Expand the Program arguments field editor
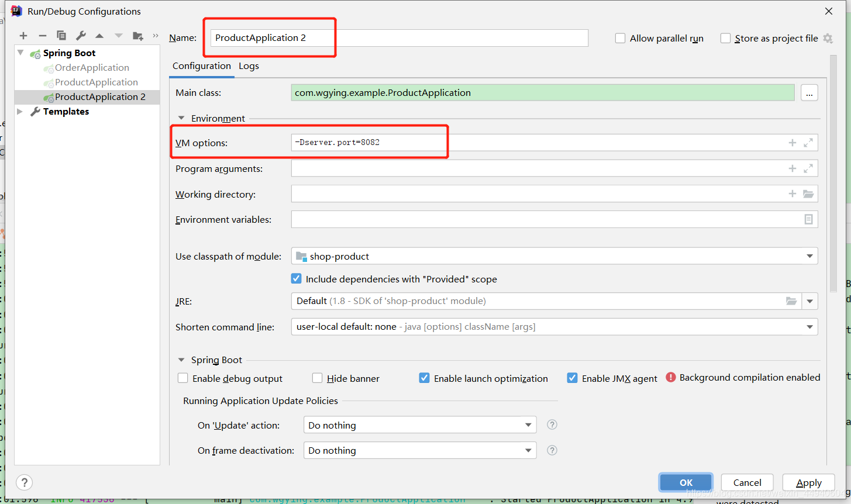 (808, 168)
